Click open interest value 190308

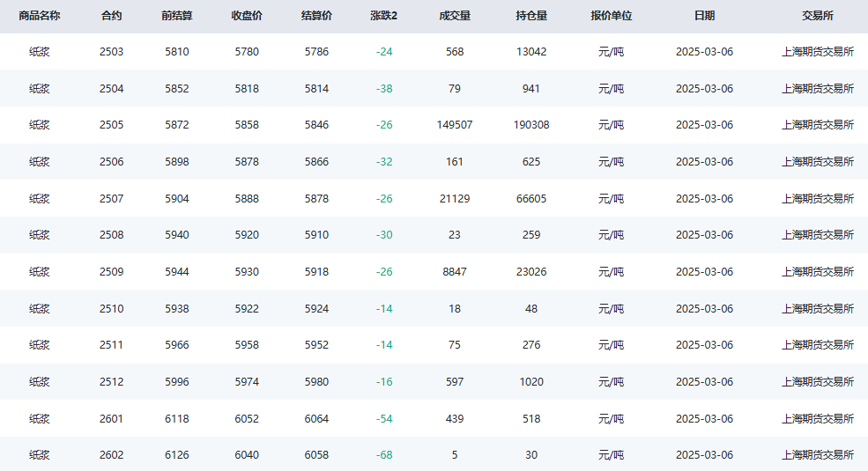(530, 125)
